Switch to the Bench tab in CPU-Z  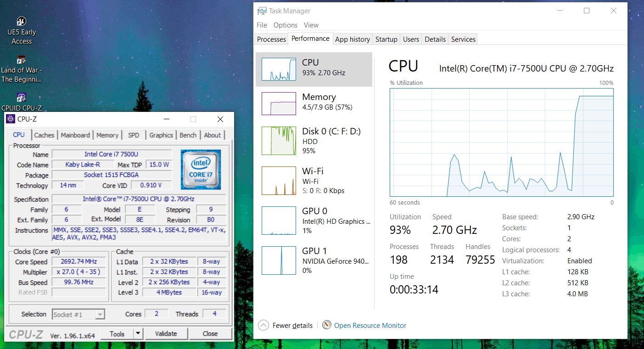(x=188, y=135)
